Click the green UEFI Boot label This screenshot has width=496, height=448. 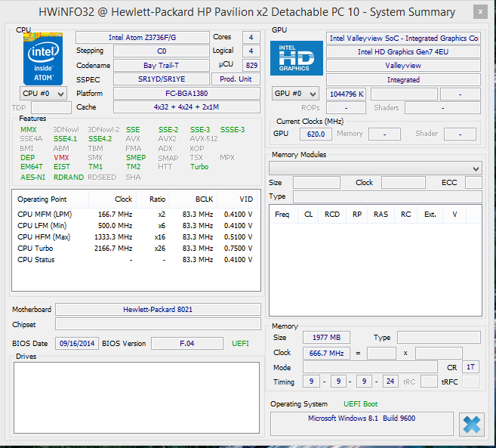click(x=361, y=404)
